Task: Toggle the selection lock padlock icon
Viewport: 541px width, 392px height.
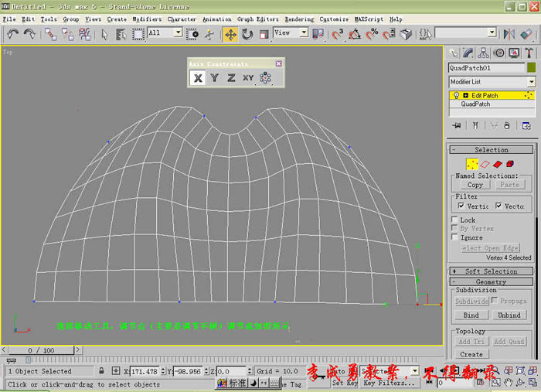Action: (101, 370)
